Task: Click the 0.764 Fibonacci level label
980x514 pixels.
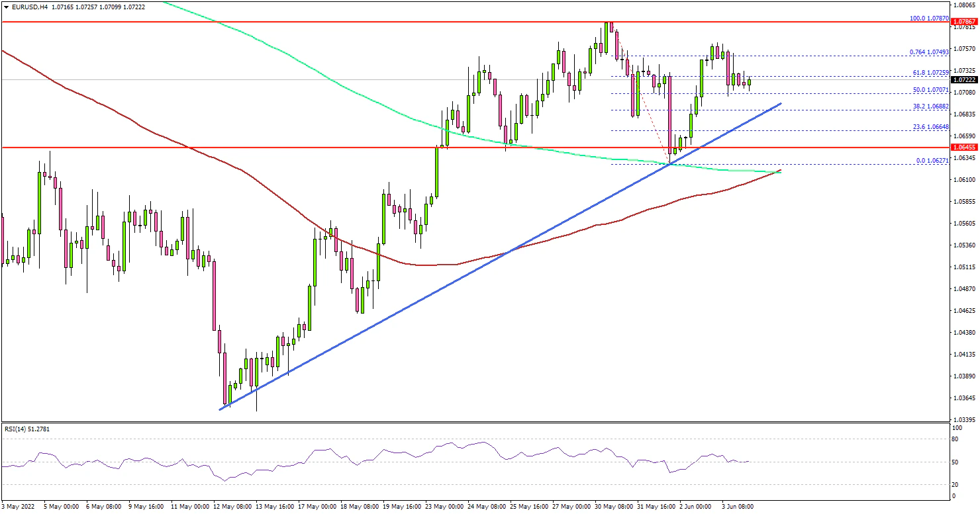Action: [x=929, y=52]
